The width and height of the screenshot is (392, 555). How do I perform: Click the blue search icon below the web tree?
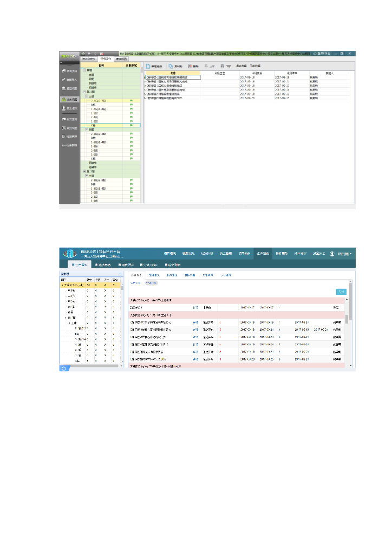(x=63, y=368)
